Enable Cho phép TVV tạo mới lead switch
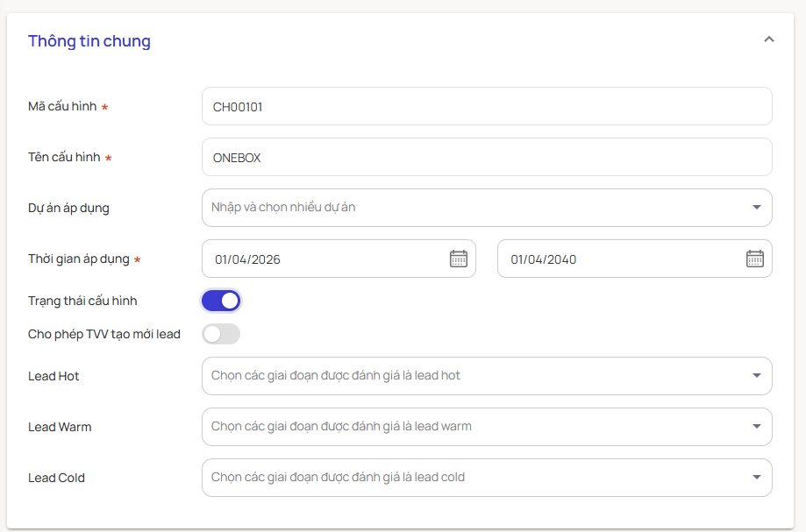This screenshot has height=532, width=806. point(221,334)
